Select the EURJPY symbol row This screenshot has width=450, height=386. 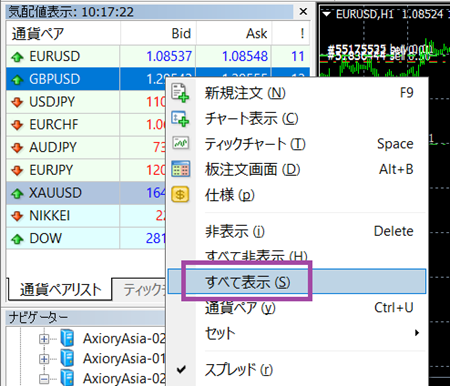click(x=86, y=170)
